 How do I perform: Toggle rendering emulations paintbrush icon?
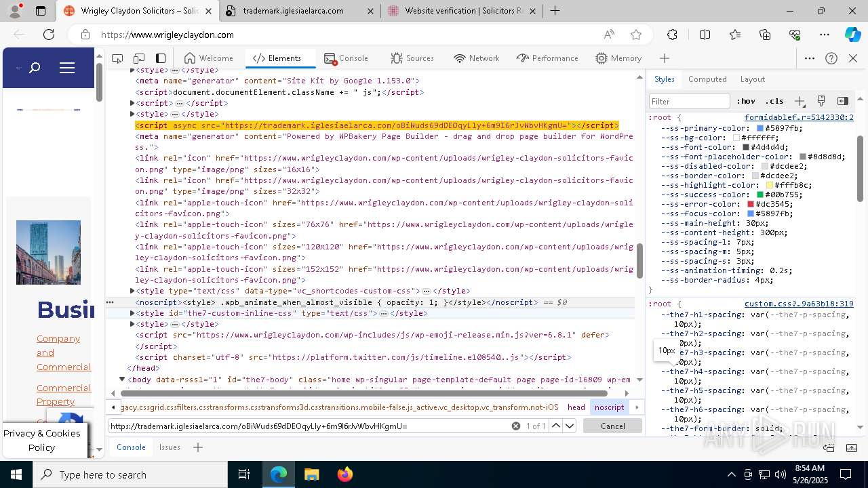(821, 101)
